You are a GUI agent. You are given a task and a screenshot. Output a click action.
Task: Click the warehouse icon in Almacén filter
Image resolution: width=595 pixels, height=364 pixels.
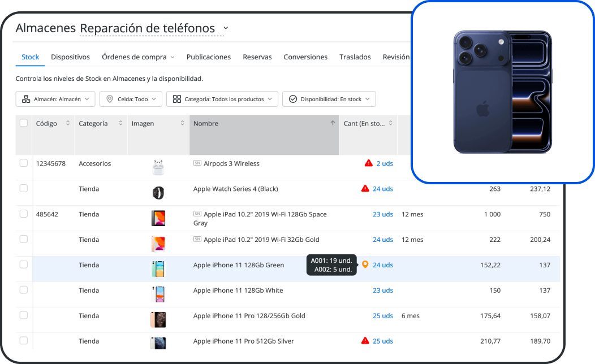pyautogui.click(x=26, y=99)
